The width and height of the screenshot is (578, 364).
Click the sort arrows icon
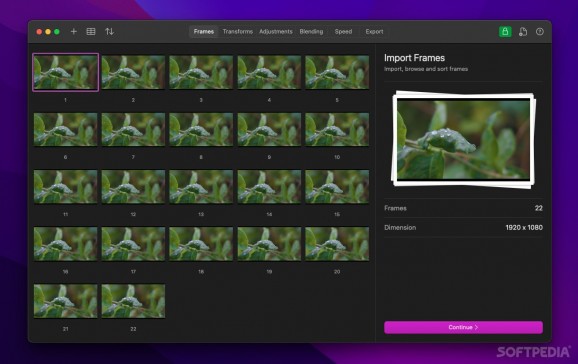click(109, 32)
